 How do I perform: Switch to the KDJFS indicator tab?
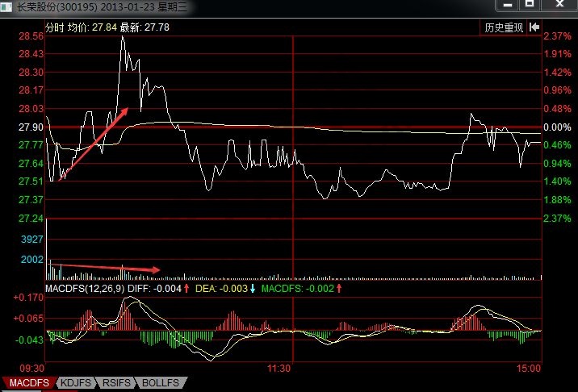(x=75, y=382)
